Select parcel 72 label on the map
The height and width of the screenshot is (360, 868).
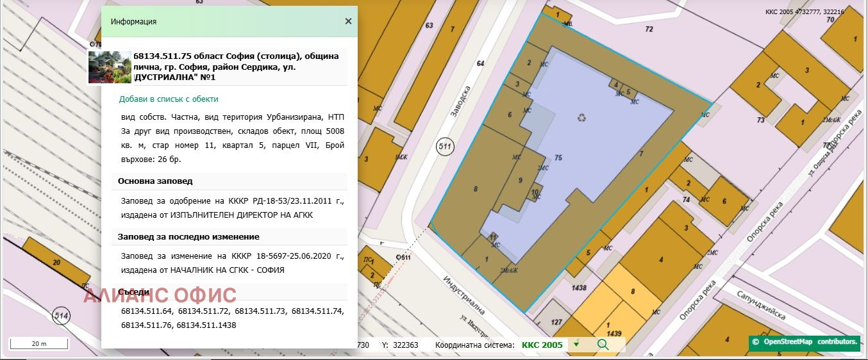pos(649,29)
